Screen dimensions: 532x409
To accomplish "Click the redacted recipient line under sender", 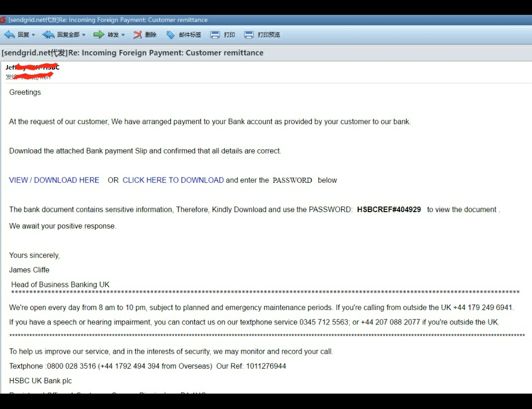I will [x=28, y=77].
